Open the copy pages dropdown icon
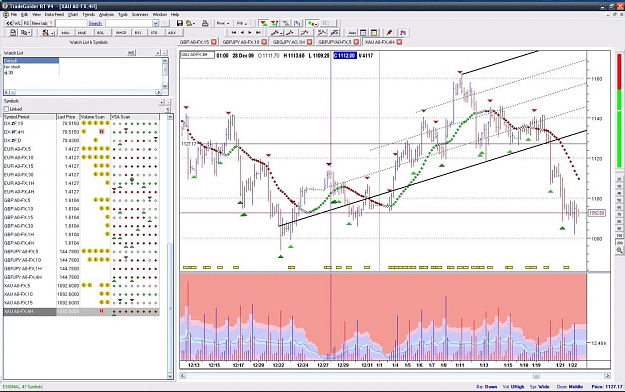Image resolution: width=625 pixels, height=392 pixels. click(x=26, y=33)
